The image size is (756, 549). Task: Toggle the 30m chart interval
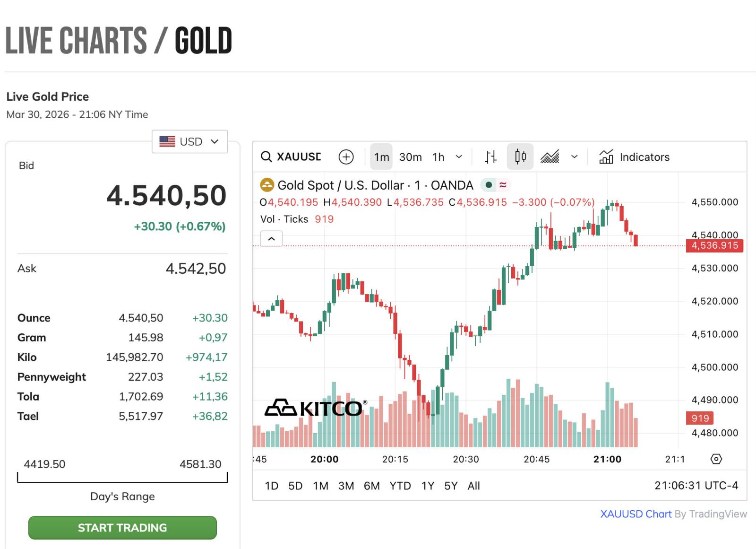pos(410,157)
